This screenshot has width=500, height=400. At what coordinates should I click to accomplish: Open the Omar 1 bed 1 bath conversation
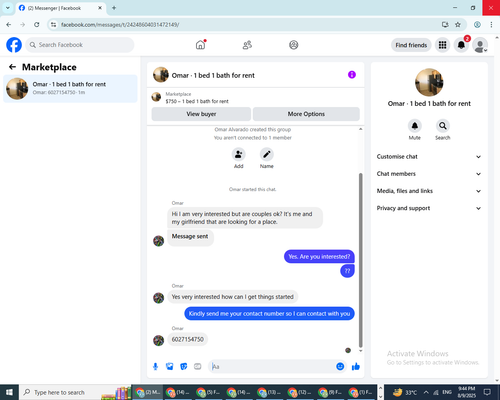70,88
